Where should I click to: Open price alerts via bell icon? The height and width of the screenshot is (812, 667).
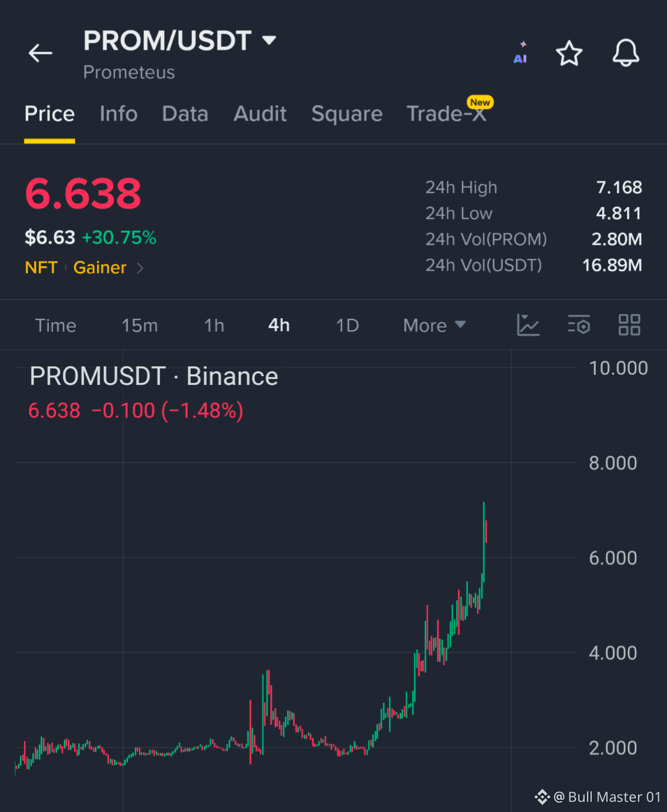click(626, 53)
